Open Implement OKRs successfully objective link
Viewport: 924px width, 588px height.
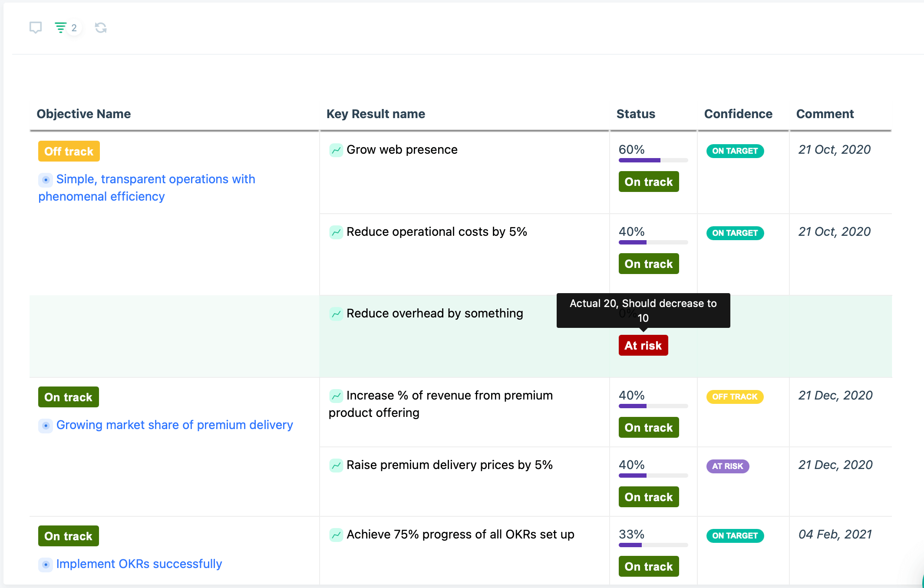(139, 564)
